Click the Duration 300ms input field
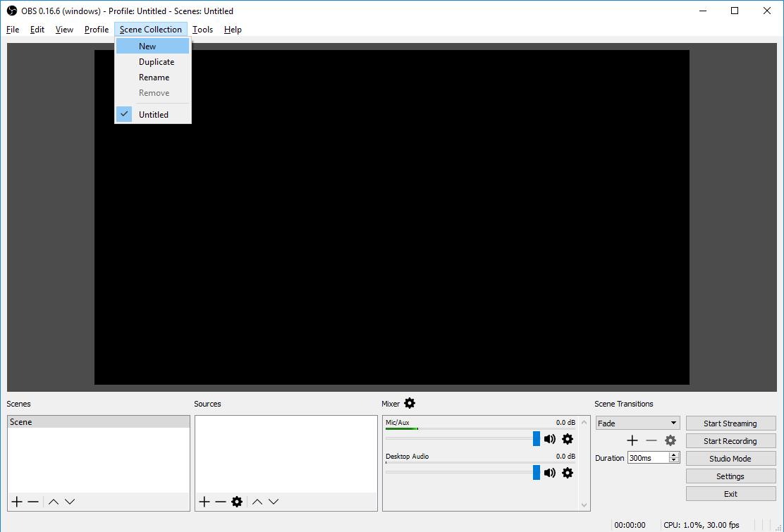Image resolution: width=784 pixels, height=532 pixels. tap(648, 457)
